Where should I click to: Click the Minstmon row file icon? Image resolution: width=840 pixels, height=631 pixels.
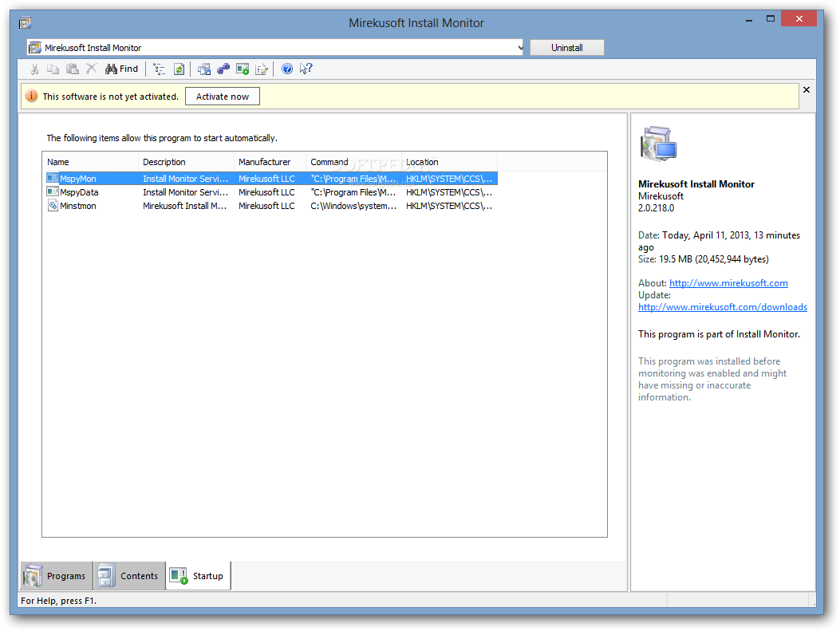tap(53, 205)
